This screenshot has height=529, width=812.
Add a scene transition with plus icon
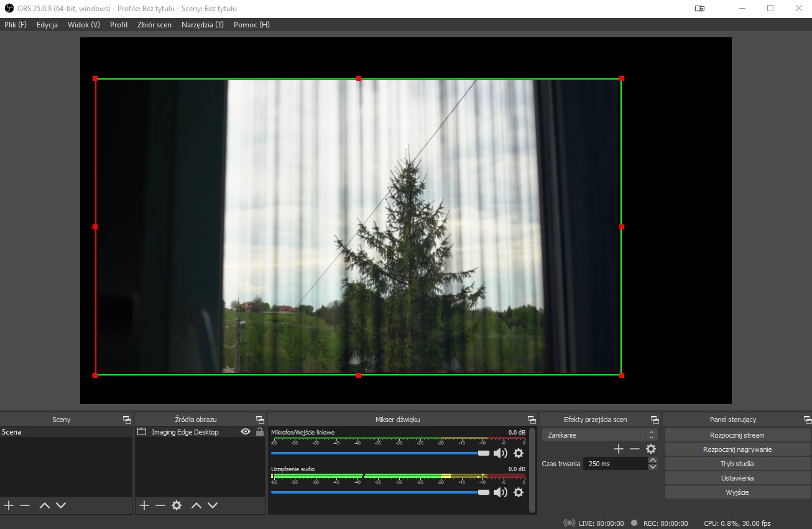click(x=619, y=449)
